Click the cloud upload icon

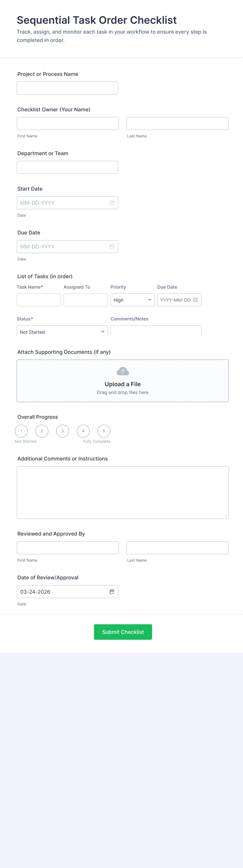[x=123, y=371]
